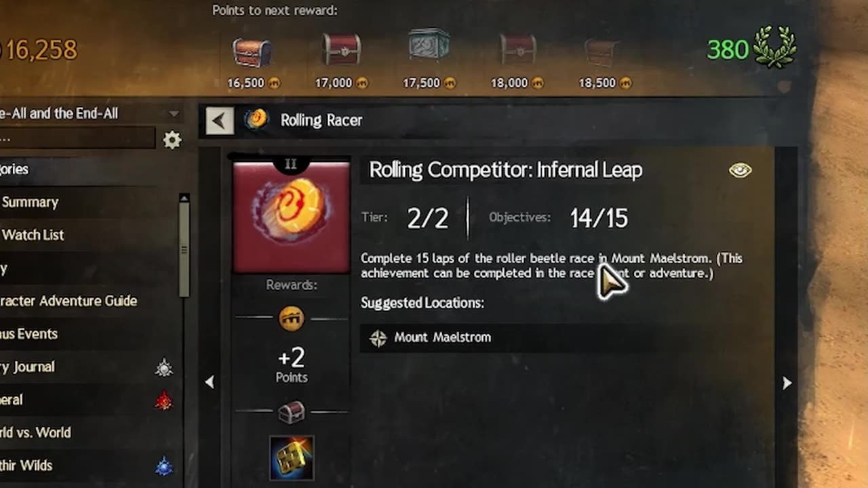
Task: Click the achievement search input field
Action: (x=77, y=138)
